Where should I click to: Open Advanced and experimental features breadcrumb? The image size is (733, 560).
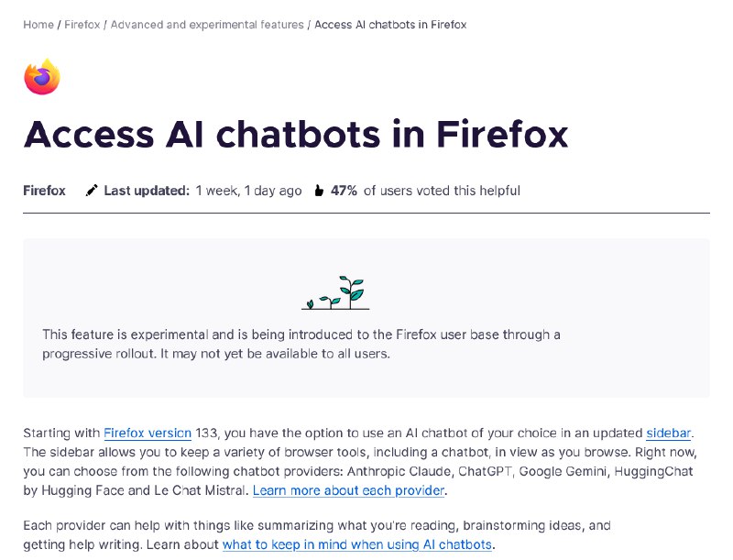205,25
